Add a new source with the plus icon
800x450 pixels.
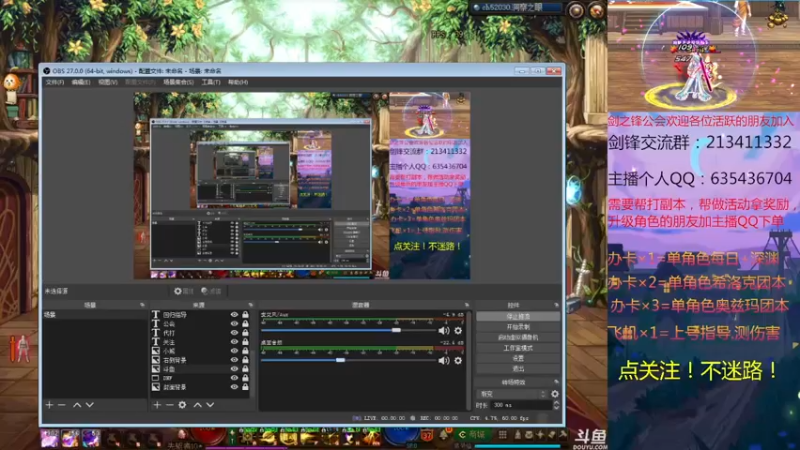[x=157, y=405]
